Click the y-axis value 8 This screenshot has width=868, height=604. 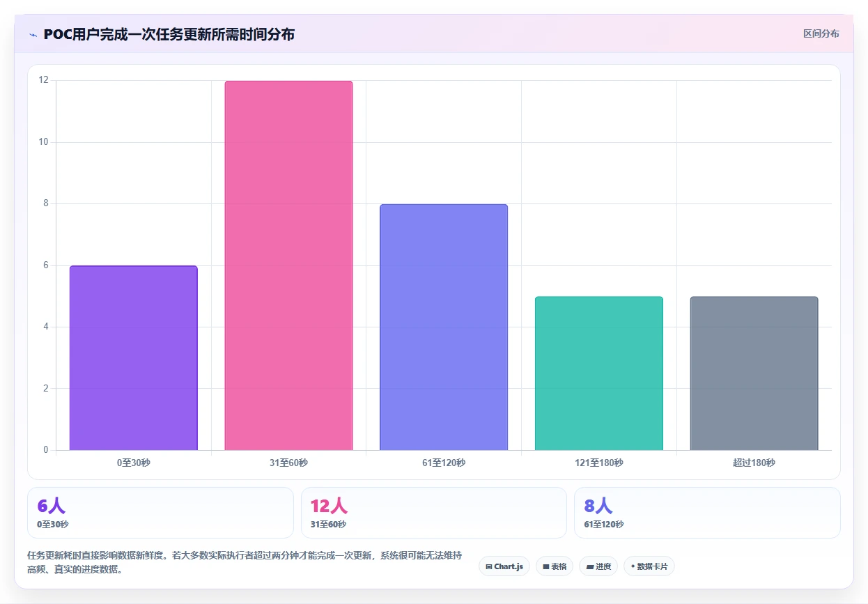[46, 203]
